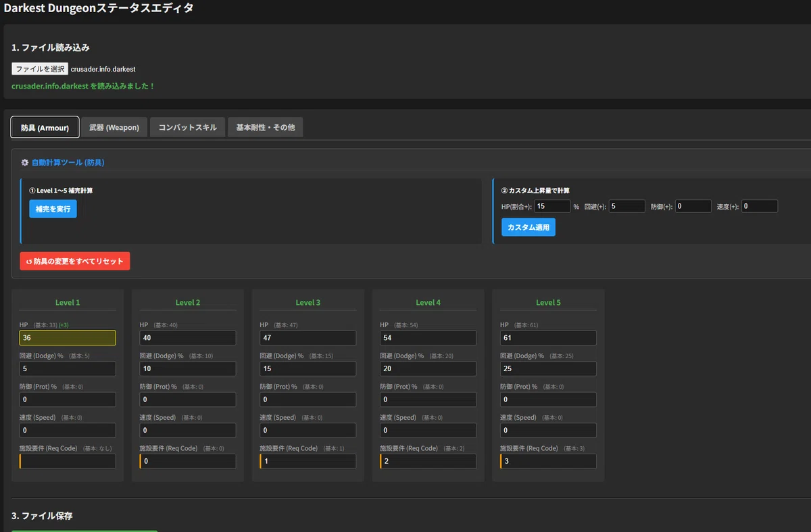This screenshot has height=532, width=811.
Task: Click the Level 2 速度 (Speed) field
Action: pos(188,430)
